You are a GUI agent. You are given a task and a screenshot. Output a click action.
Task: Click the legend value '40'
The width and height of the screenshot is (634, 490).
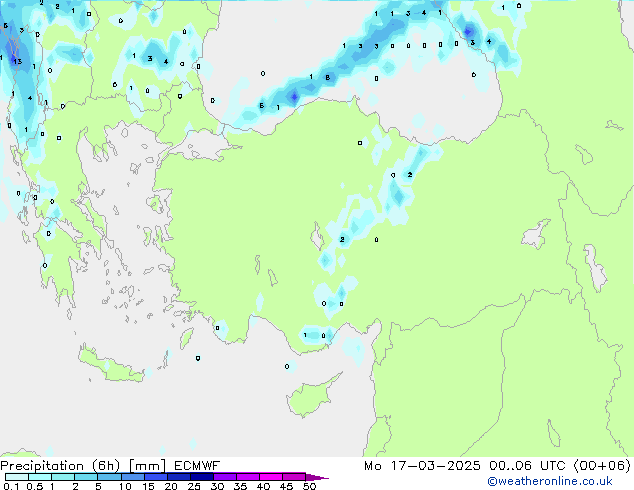pyautogui.click(x=263, y=486)
